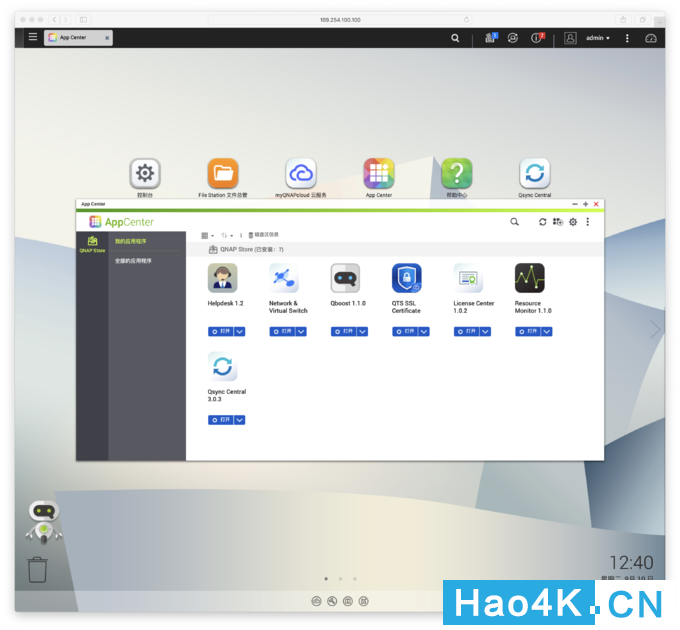Click the QTS SSL Certificate icon

tap(407, 278)
